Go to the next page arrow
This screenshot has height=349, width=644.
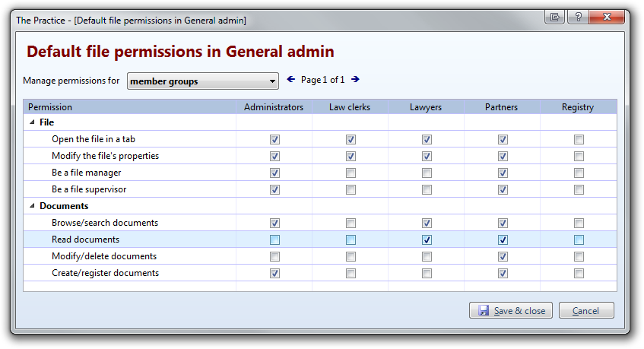point(355,79)
